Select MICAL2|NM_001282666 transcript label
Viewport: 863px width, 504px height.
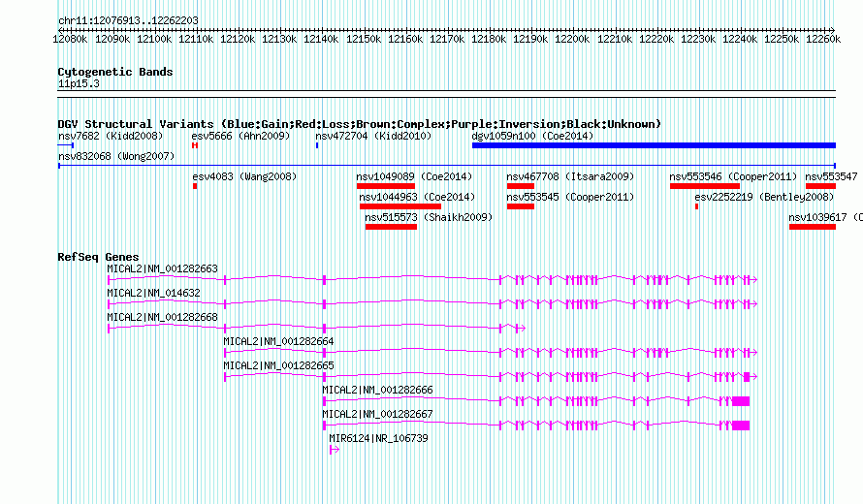tap(377, 390)
